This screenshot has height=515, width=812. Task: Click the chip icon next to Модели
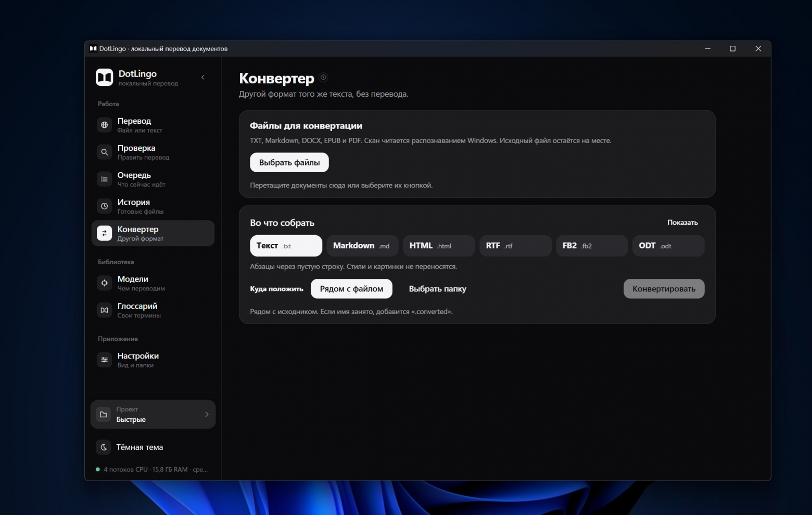(105, 283)
